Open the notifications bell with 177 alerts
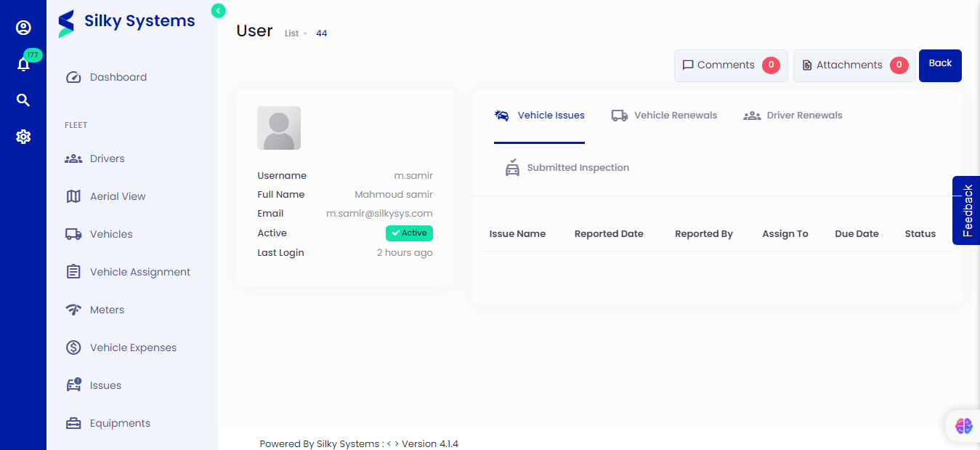 coord(23,64)
